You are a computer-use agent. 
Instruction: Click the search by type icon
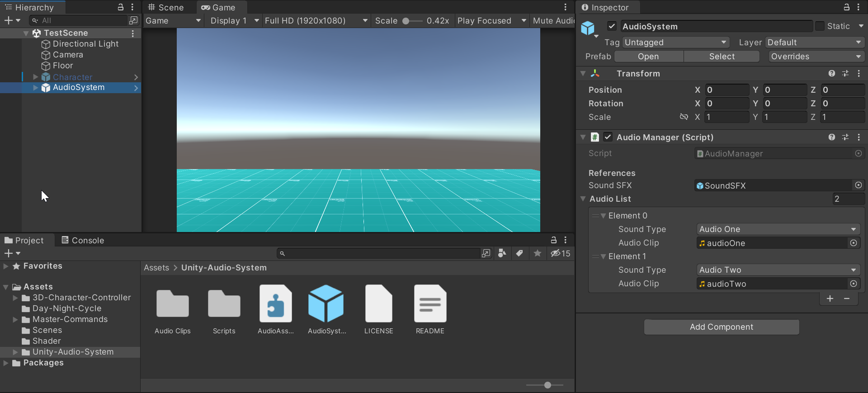pos(502,253)
